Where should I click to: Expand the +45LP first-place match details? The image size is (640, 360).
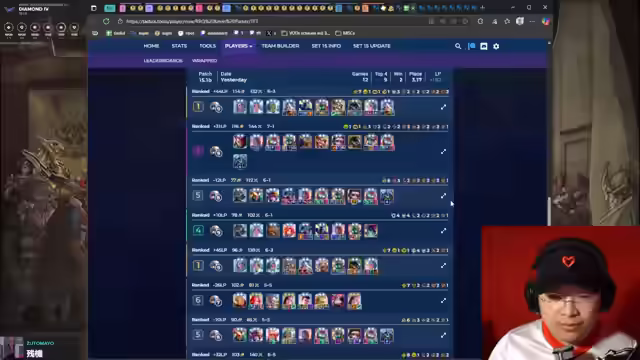tap(443, 266)
